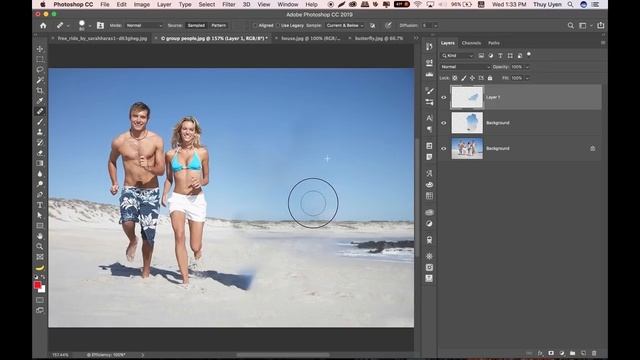Open the Apple menu
The width and height of the screenshot is (640, 360).
(x=42, y=4)
